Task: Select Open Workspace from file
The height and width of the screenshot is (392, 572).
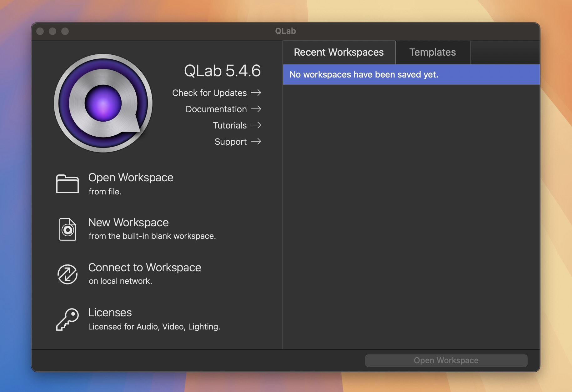Action: 131,177
